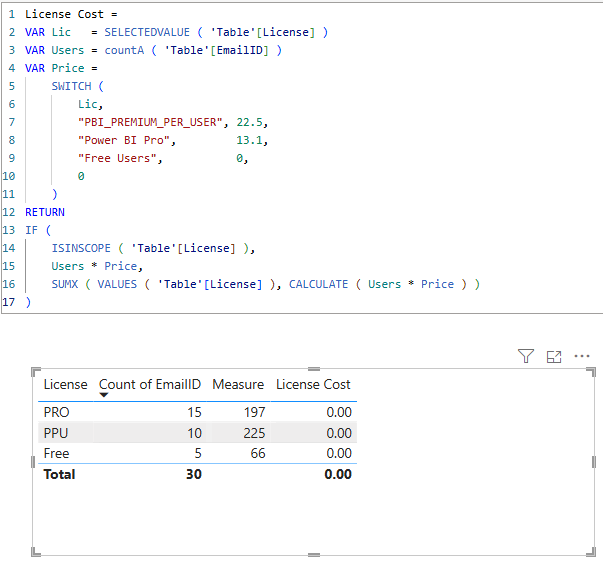Sort by the License column header

click(x=65, y=384)
